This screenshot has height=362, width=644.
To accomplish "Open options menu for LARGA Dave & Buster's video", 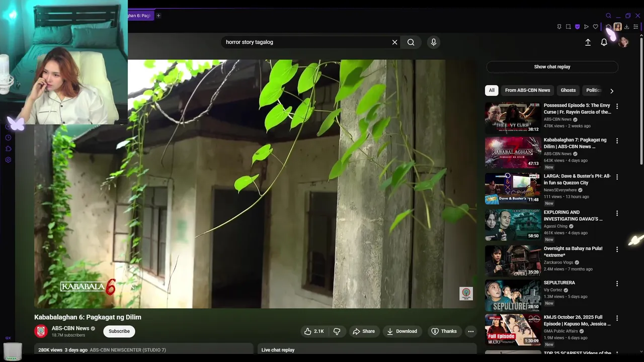I will (x=617, y=177).
